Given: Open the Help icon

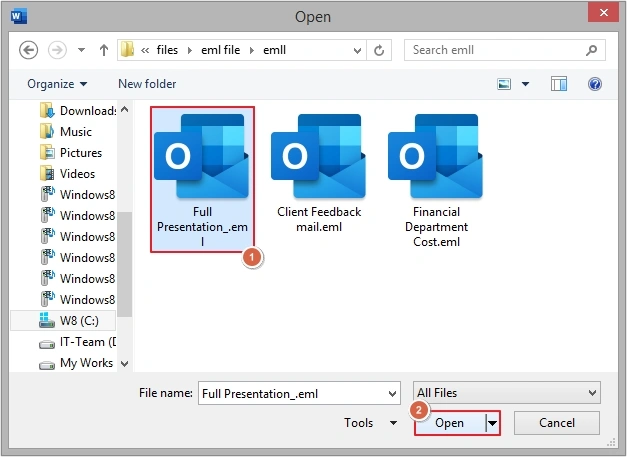Looking at the screenshot, I should click(x=595, y=84).
